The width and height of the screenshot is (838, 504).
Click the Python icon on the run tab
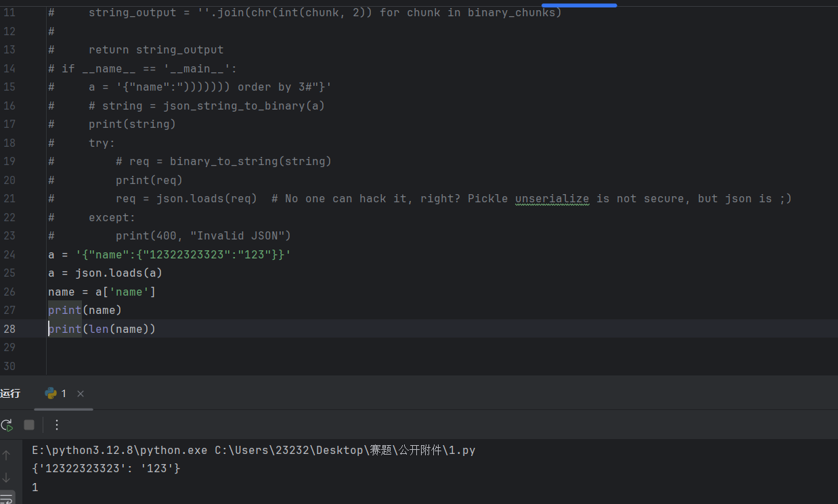50,394
